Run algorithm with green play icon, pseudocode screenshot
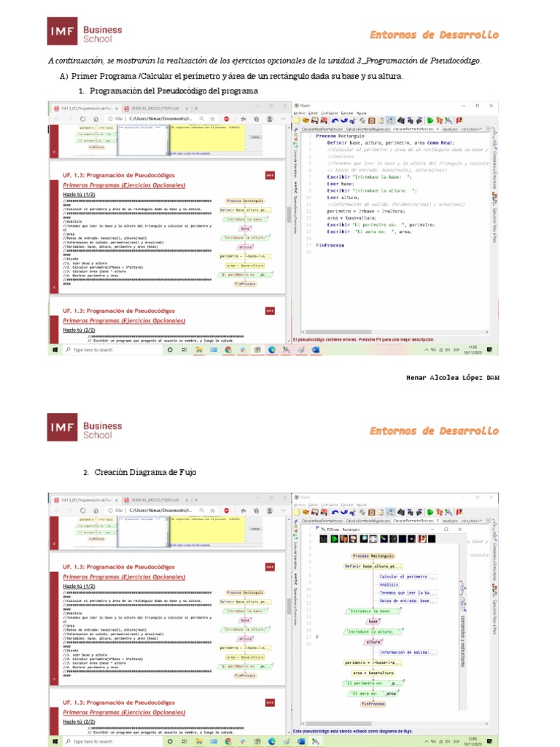This screenshot has height=747, width=560. pyautogui.click(x=430, y=120)
